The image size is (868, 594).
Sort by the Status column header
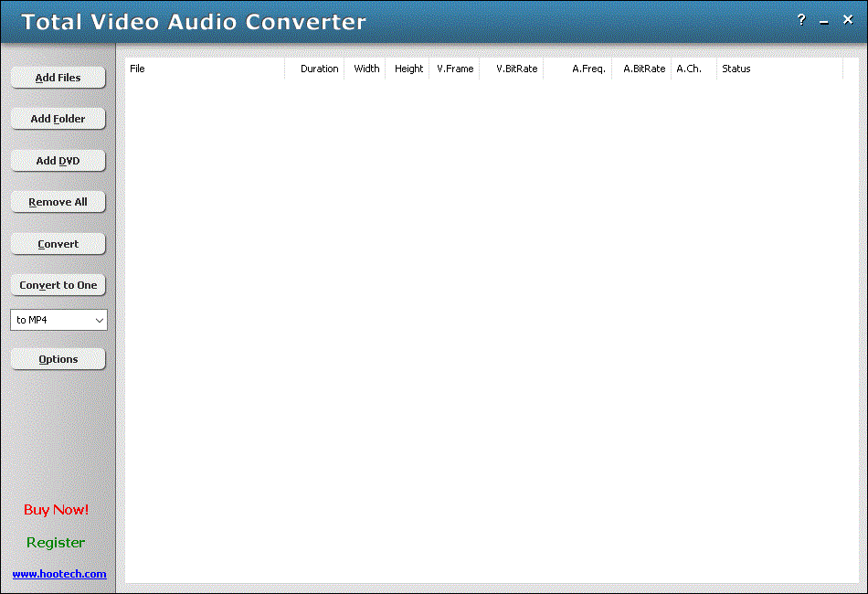pyautogui.click(x=779, y=69)
